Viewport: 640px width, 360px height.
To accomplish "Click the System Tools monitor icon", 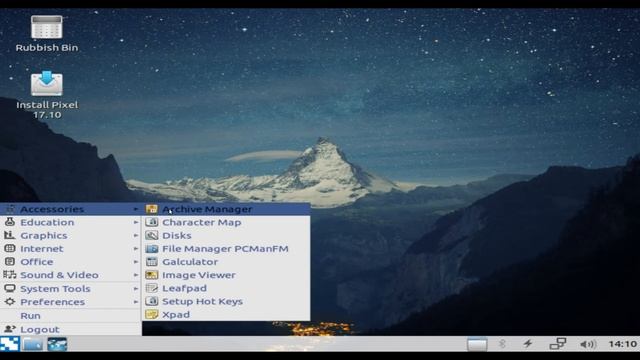I will [10, 288].
